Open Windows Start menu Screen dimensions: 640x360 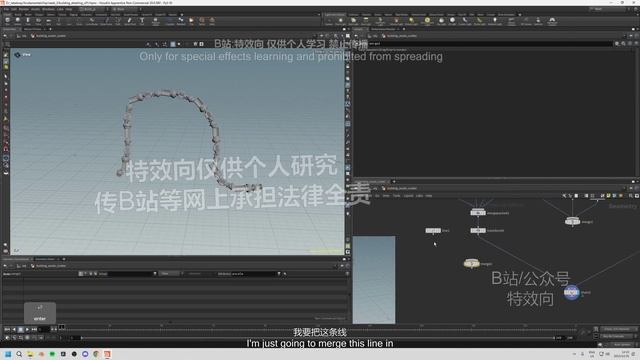pyautogui.click(x=8, y=354)
